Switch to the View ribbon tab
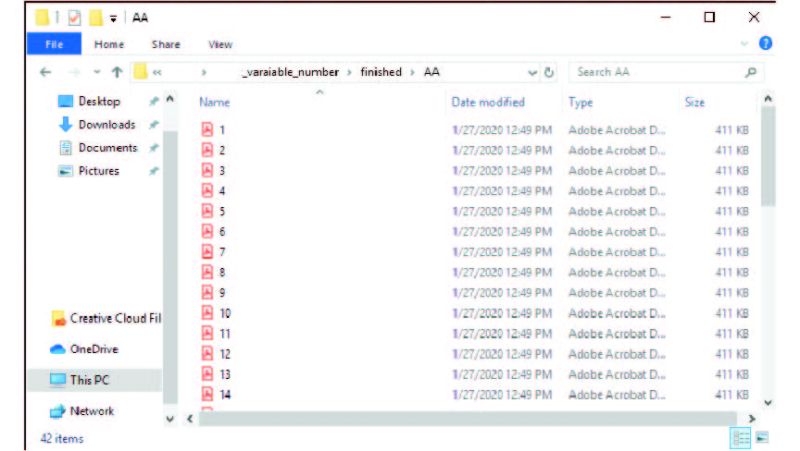The width and height of the screenshot is (800, 451). [220, 44]
